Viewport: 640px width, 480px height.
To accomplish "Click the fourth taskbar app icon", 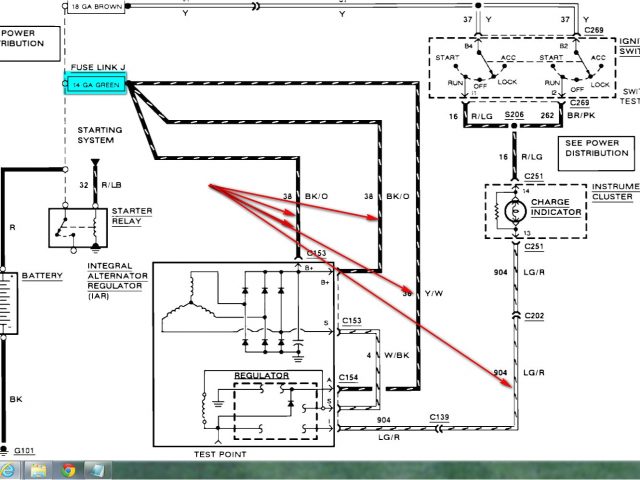I will [99, 469].
